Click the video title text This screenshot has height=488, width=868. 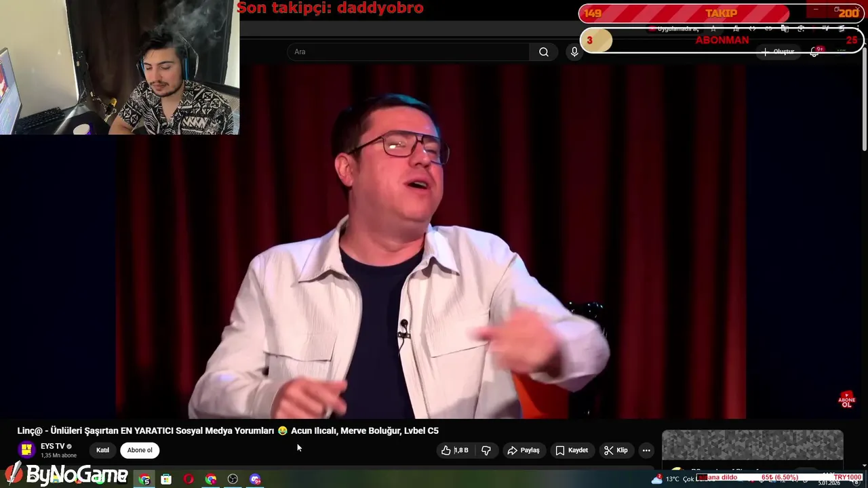tap(228, 430)
